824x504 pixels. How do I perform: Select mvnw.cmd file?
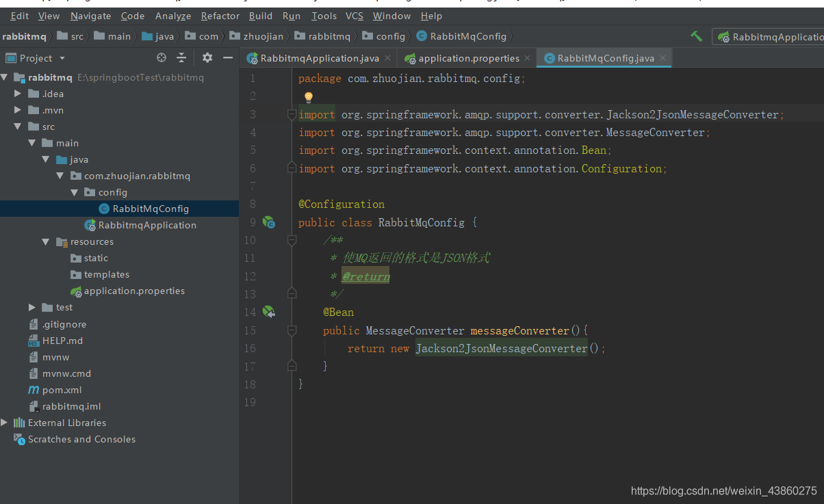(66, 373)
